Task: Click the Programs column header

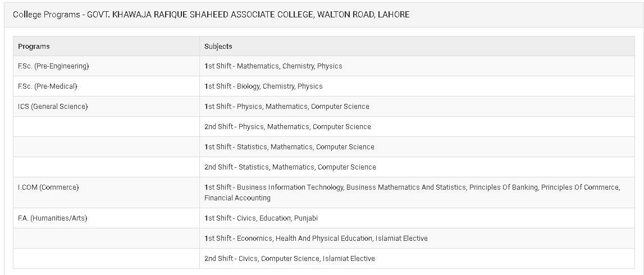Action: point(106,47)
